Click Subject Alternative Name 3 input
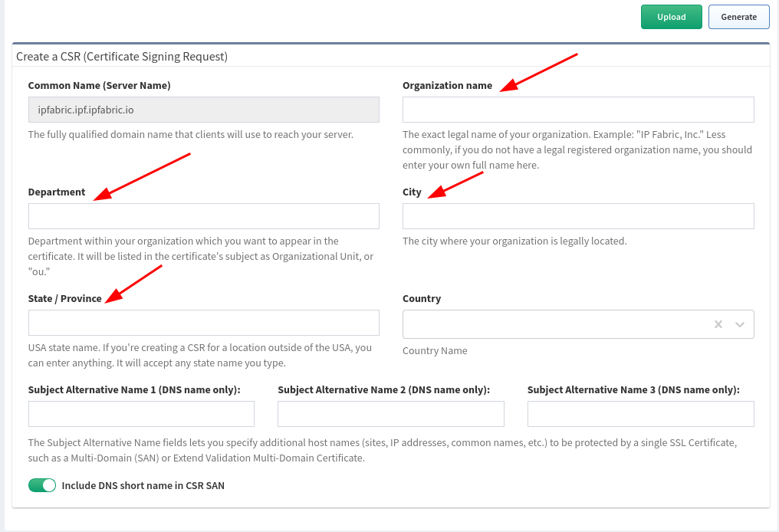 click(x=641, y=414)
